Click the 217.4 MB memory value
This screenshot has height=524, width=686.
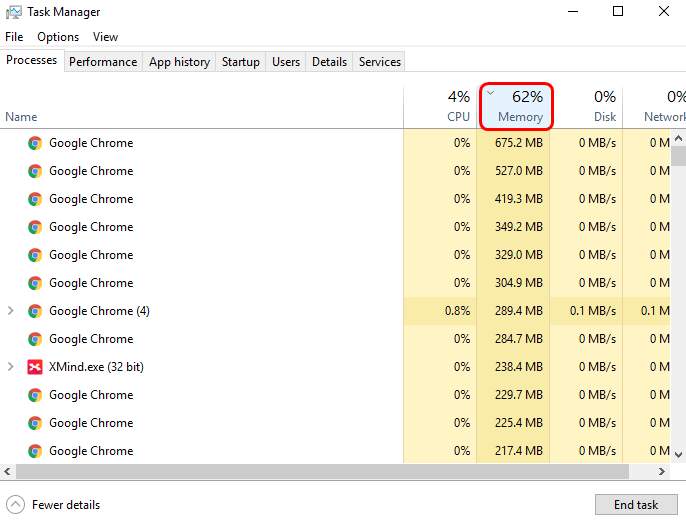[x=519, y=451]
